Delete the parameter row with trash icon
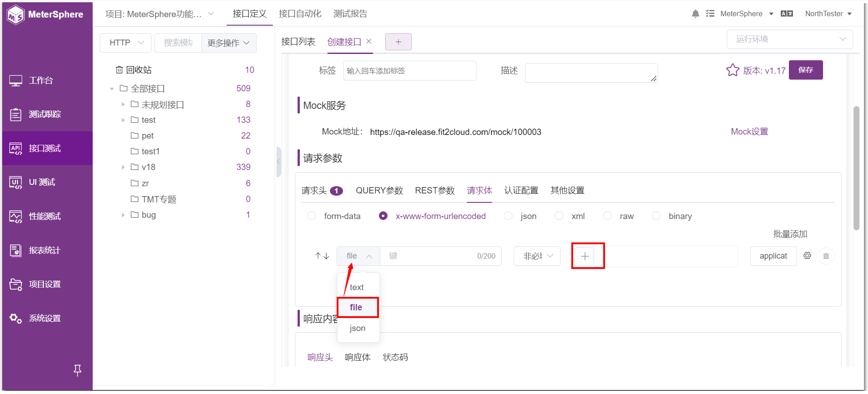Viewport: 868px width, 394px height. [826, 256]
